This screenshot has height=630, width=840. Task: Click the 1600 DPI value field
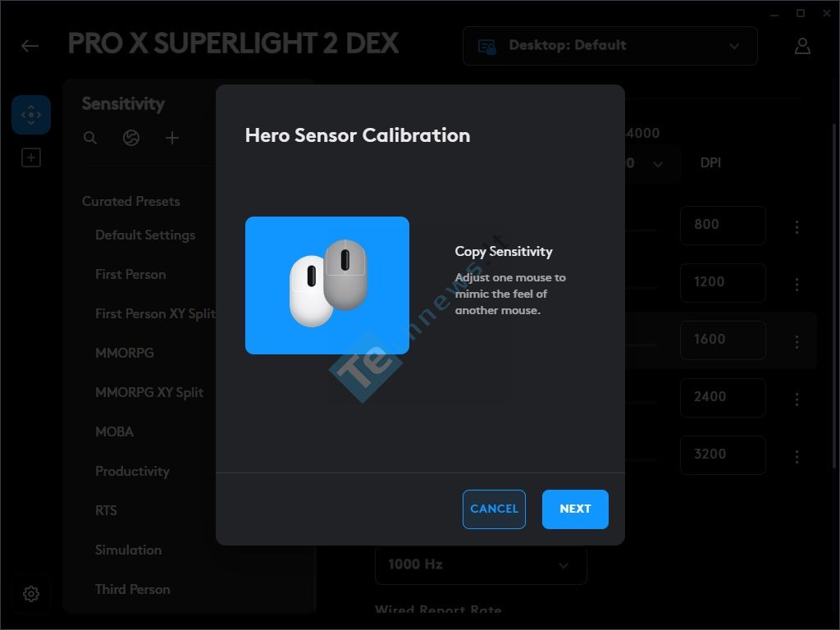click(723, 340)
